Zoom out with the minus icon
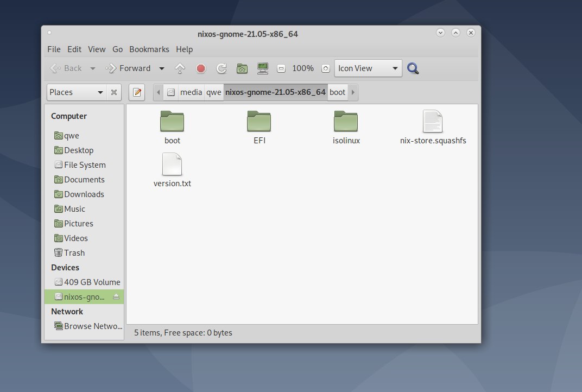 coord(281,68)
